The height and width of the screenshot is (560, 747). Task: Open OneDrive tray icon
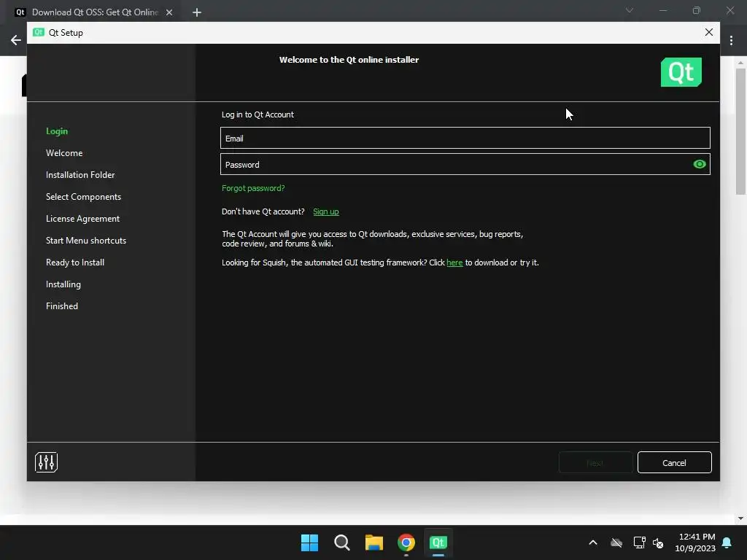(616, 542)
